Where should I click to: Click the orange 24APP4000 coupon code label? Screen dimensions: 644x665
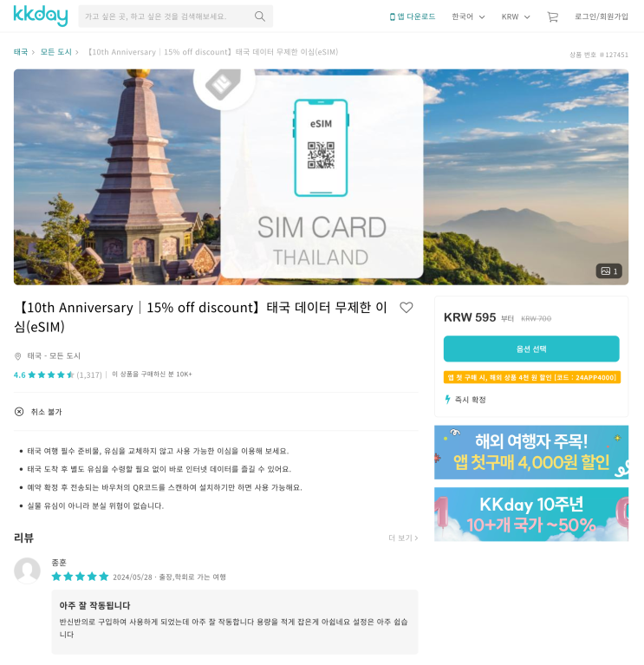pyautogui.click(x=532, y=377)
